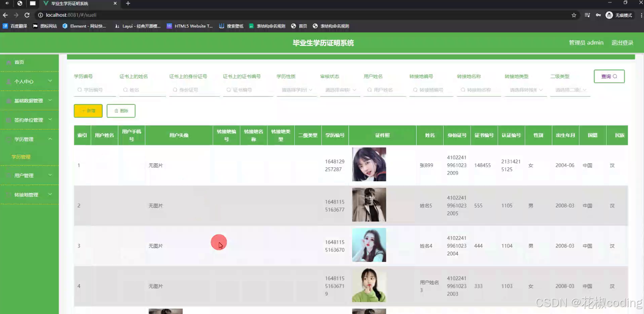Image resolution: width=644 pixels, height=314 pixels.
Task: Open the Element bookmark
Action: pyautogui.click(x=84, y=26)
